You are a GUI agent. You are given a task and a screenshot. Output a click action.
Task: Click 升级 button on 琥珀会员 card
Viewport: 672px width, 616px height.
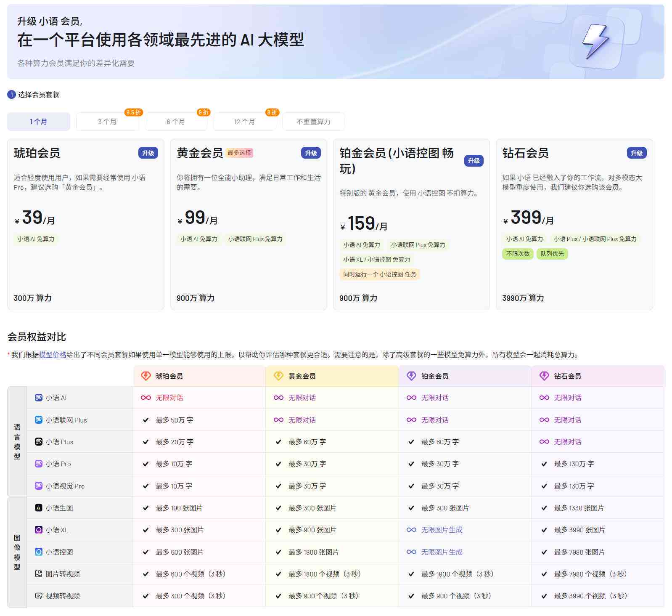(148, 153)
